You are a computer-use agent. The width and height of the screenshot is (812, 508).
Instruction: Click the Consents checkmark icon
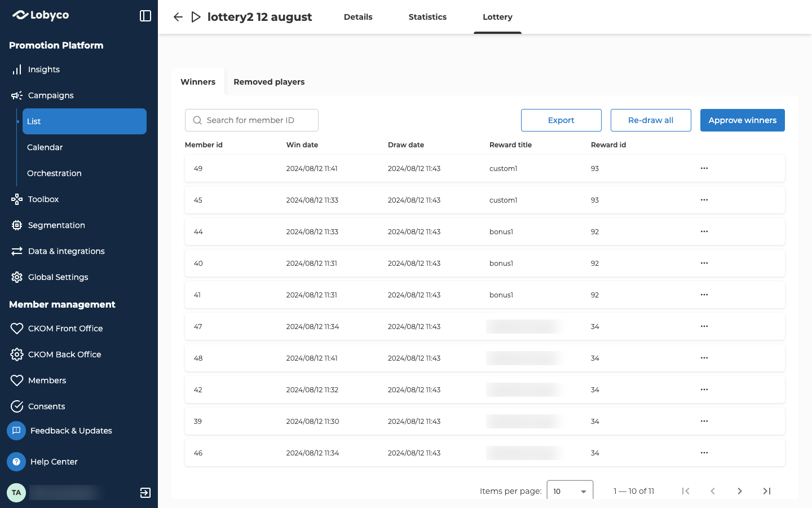17,406
